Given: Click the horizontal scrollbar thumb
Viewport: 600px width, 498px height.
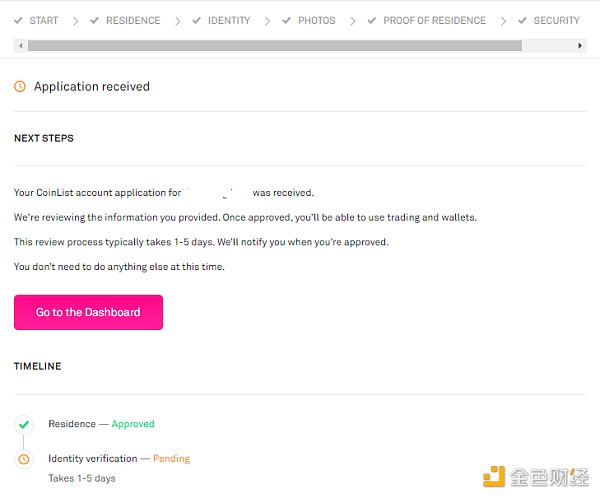Looking at the screenshot, I should [275, 46].
